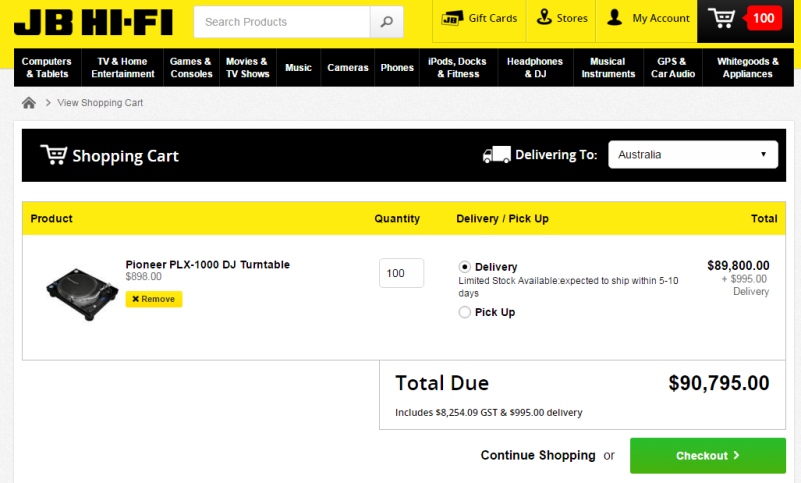Click the search magnifier icon
Screen dimensions: 801x483
387,22
